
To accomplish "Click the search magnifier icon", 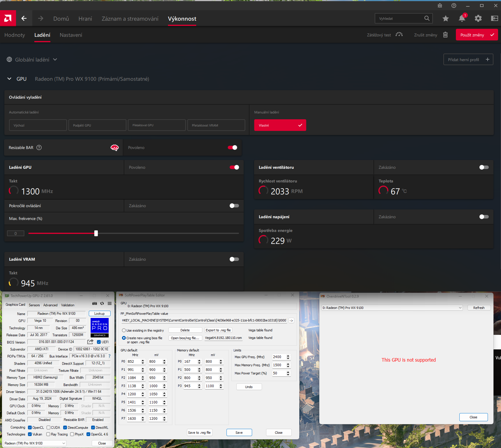I will pyautogui.click(x=427, y=18).
